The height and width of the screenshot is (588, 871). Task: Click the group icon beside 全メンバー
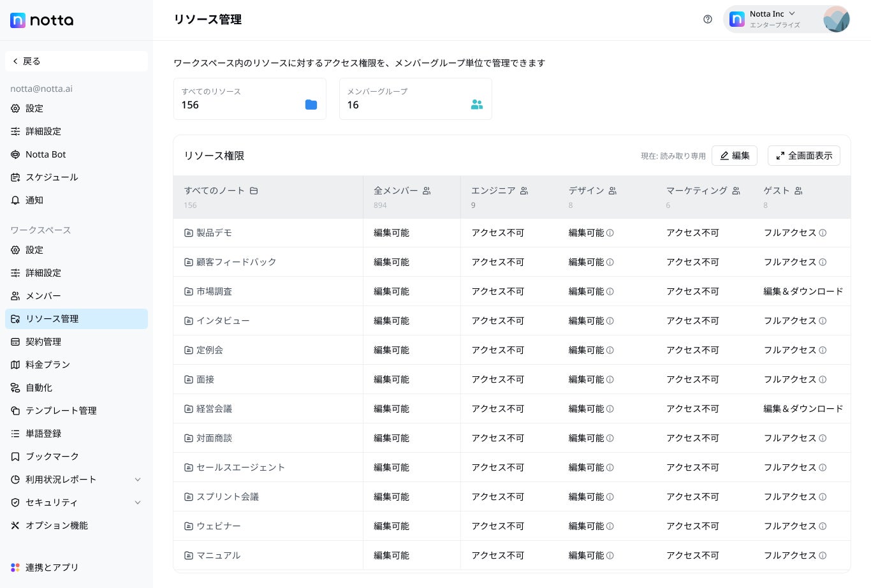click(427, 191)
